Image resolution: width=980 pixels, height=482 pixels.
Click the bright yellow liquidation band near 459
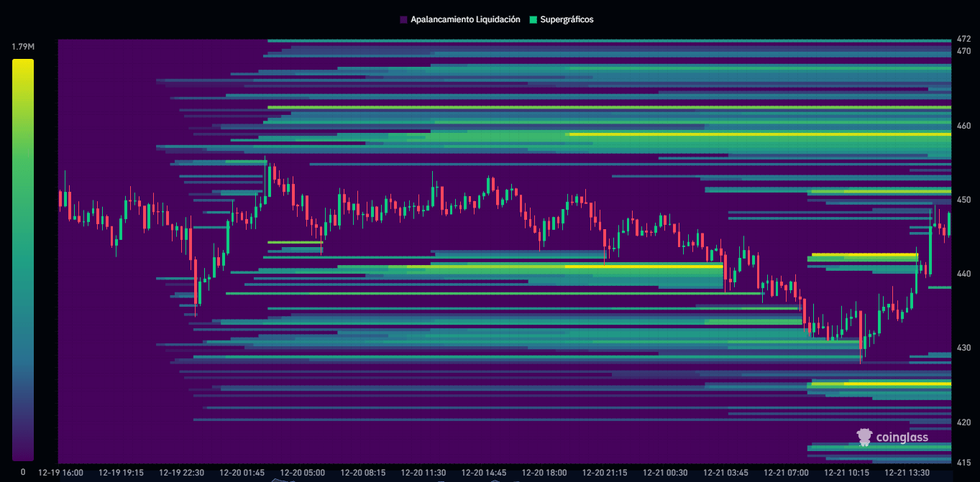[759, 134]
